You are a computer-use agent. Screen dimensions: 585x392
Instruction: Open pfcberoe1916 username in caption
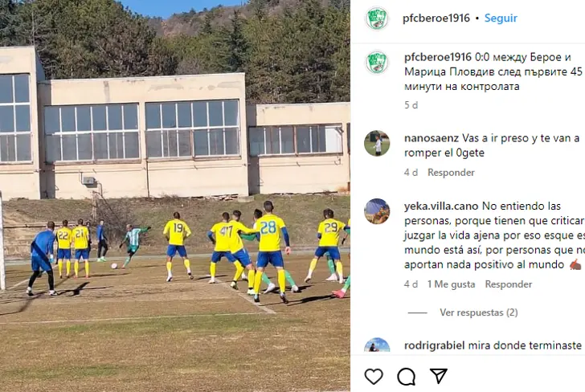(438, 57)
